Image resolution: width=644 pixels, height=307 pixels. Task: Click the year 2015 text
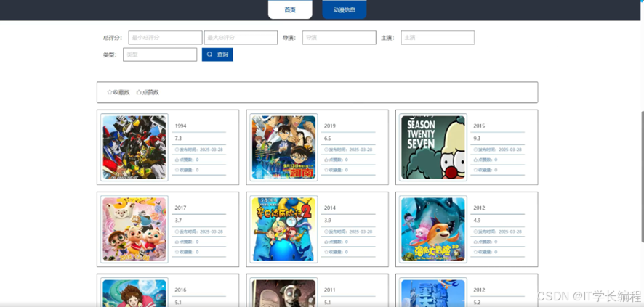(479, 126)
